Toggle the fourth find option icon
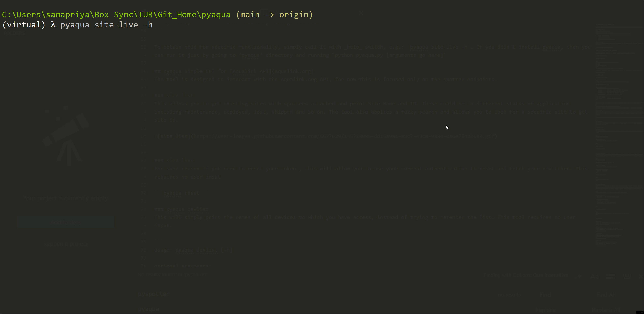Screen dimensions: 644x314 point(627,276)
